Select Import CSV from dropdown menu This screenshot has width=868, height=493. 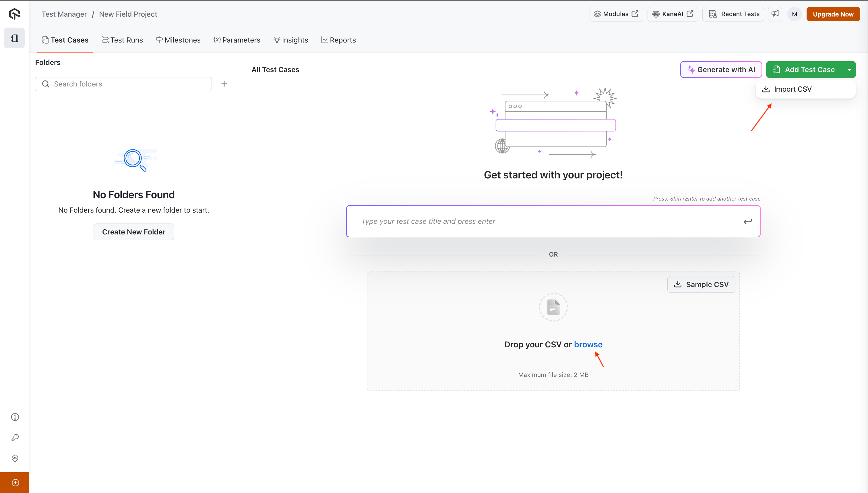point(792,89)
